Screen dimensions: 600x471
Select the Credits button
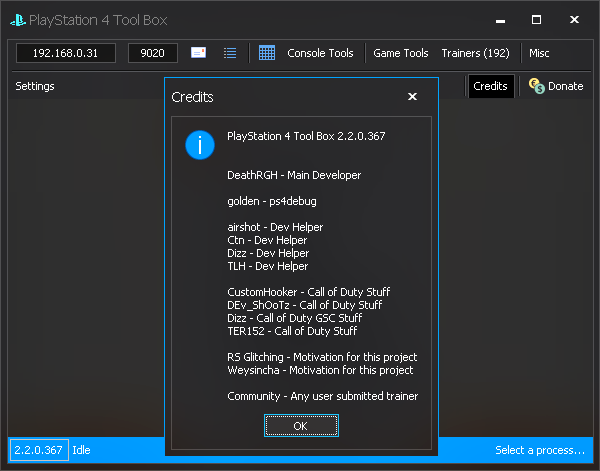[490, 86]
